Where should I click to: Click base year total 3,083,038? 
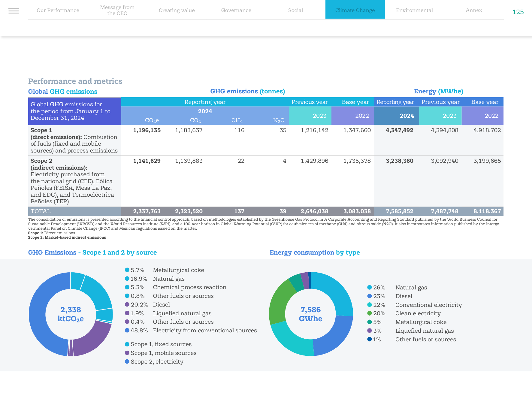[357, 211]
